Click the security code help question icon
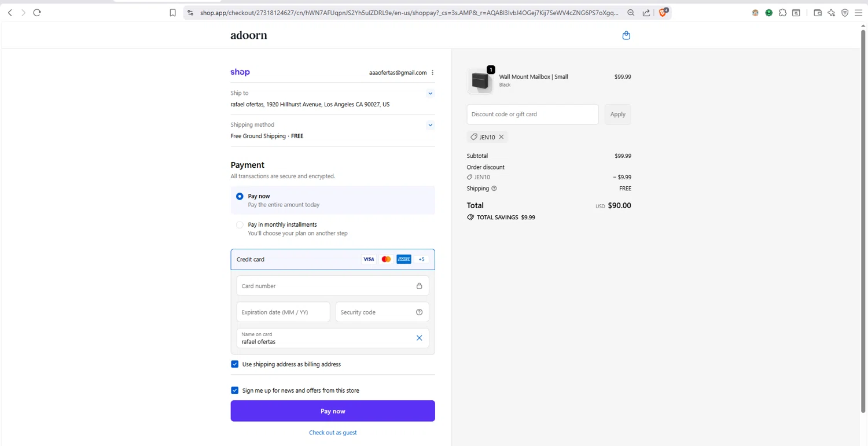The width and height of the screenshot is (868, 446). pos(420,312)
